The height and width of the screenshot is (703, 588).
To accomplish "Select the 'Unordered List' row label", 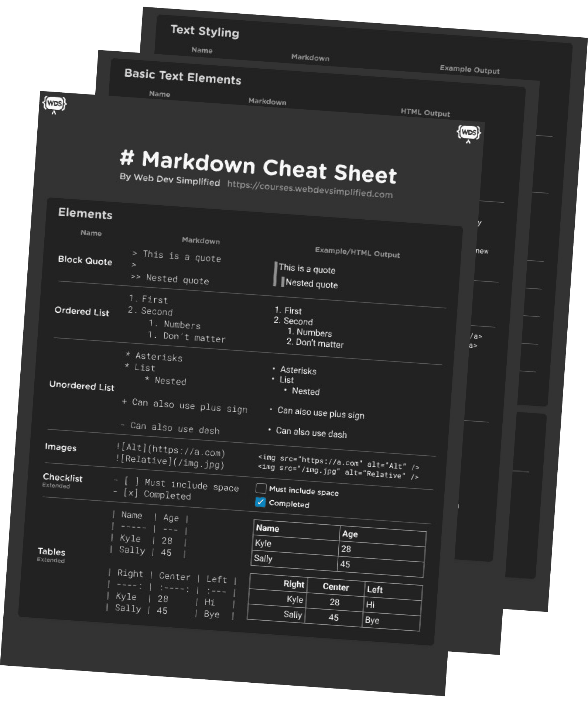I will [x=82, y=386].
